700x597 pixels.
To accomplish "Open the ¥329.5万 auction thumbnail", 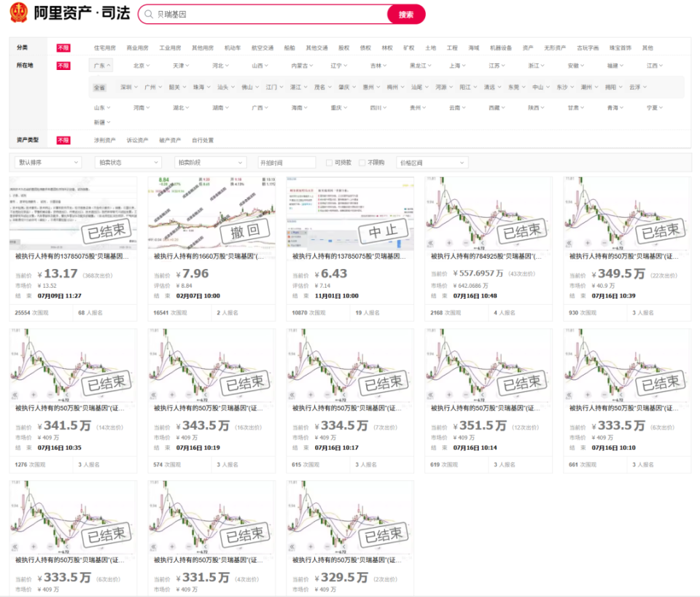I will 350,517.
